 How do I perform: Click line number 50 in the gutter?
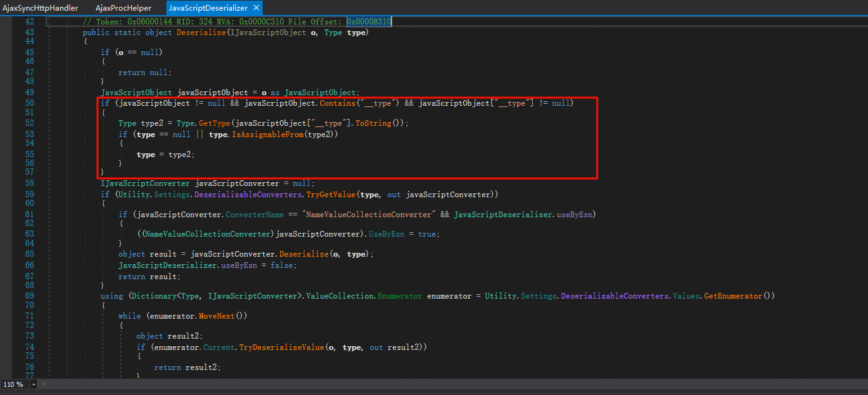pyautogui.click(x=30, y=103)
